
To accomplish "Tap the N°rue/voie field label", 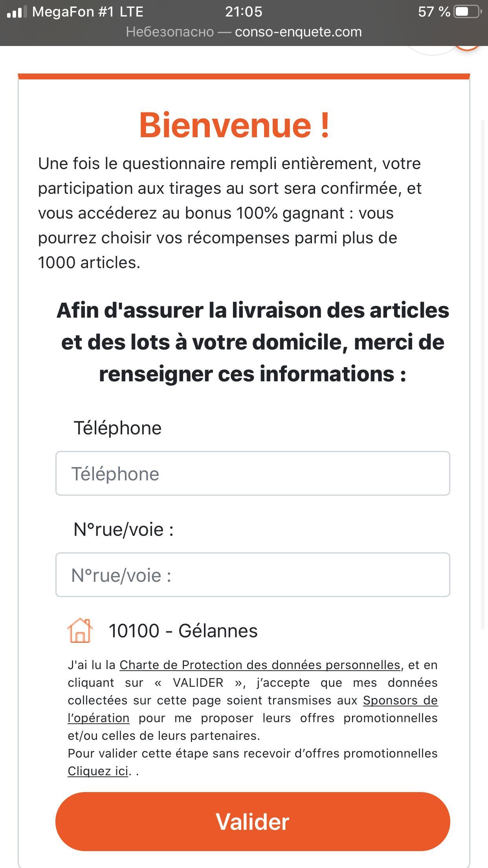I will tap(123, 530).
